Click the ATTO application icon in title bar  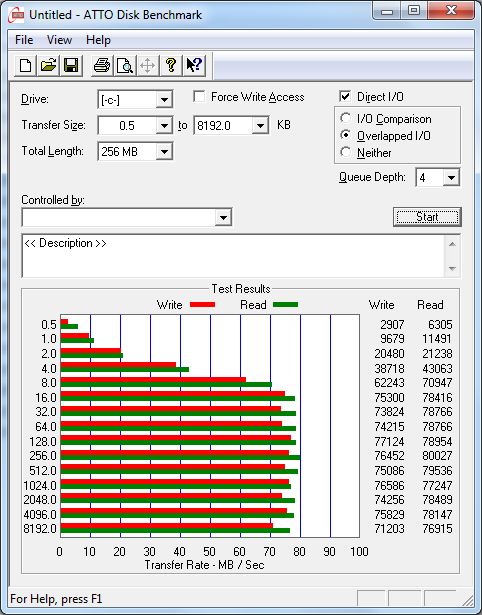[17, 15]
